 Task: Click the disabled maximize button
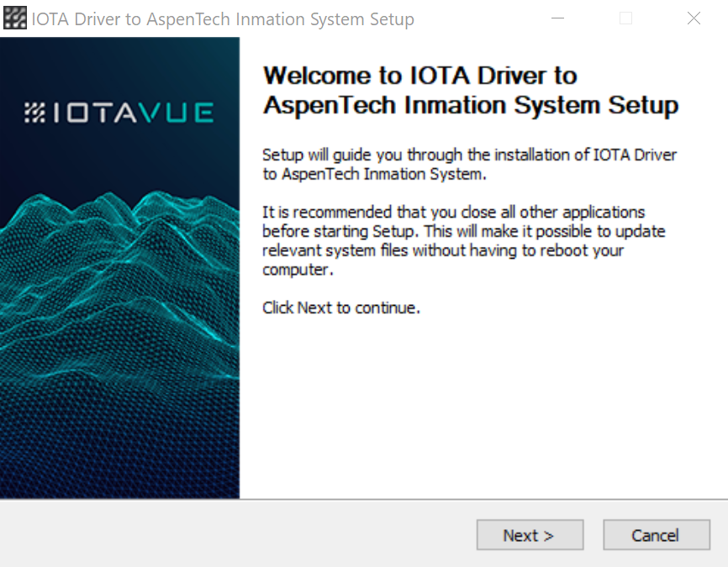coord(625,18)
